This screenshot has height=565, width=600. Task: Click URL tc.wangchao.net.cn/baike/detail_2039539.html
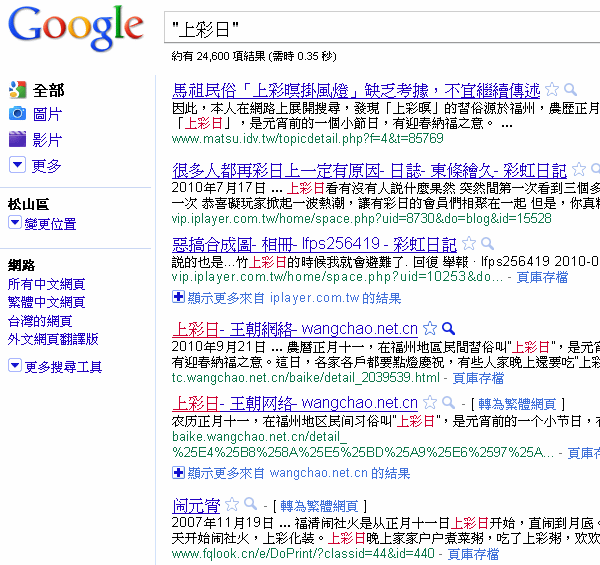[x=306, y=378]
